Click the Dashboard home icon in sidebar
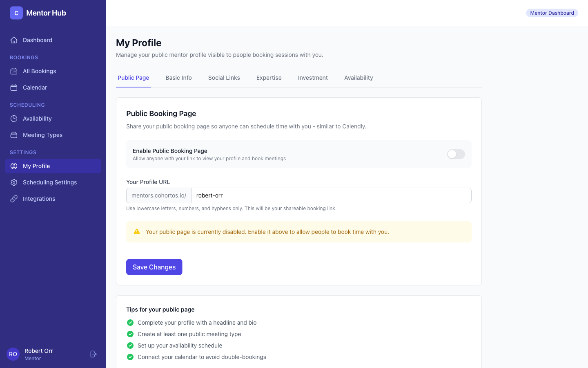 tap(14, 40)
